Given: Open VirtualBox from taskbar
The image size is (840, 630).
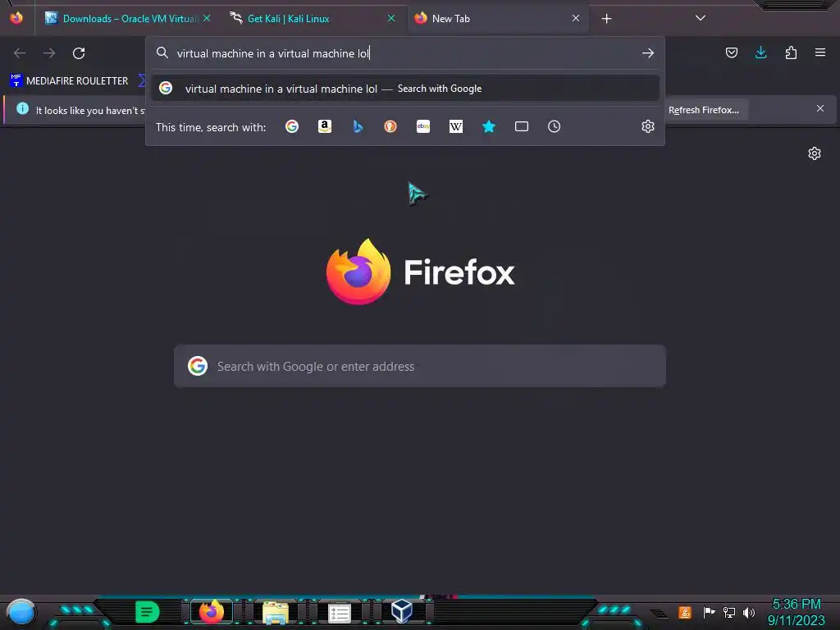Looking at the screenshot, I should pos(402,612).
